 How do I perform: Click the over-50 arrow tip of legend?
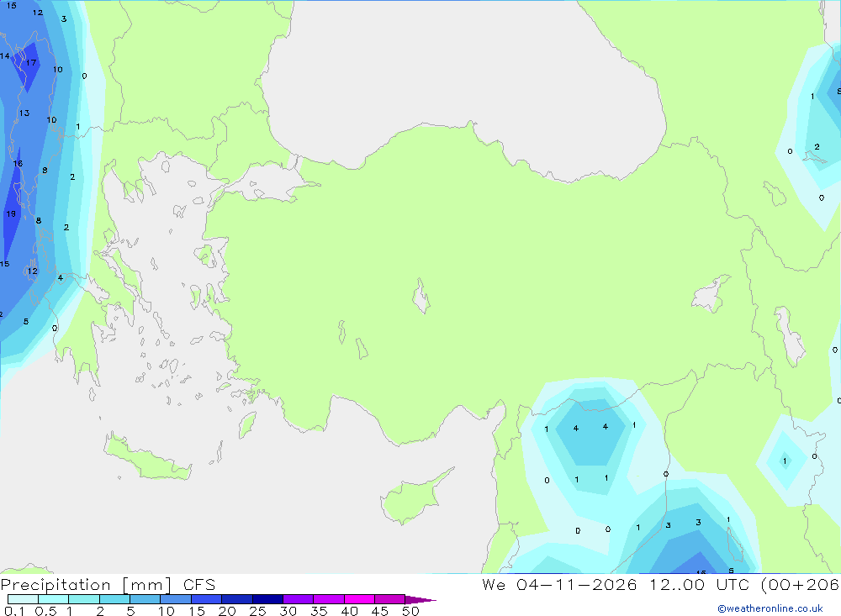pyautogui.click(x=420, y=600)
